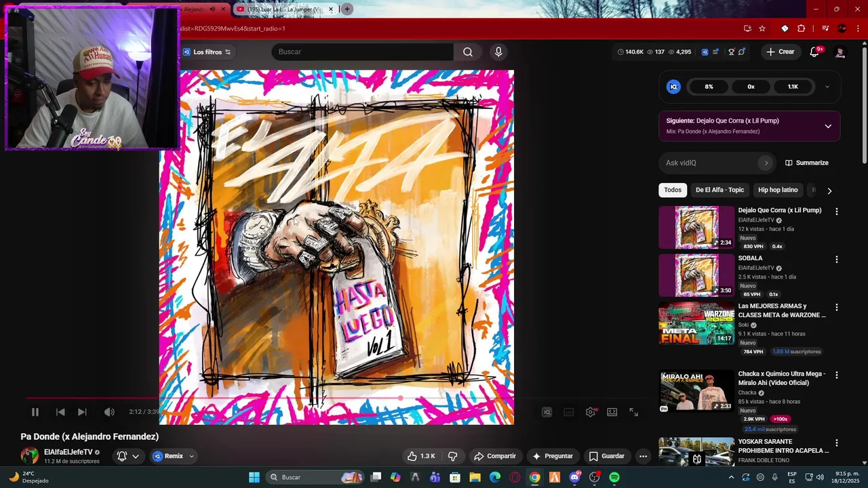
Task: Open YouTube notifications bell
Action: point(815,52)
